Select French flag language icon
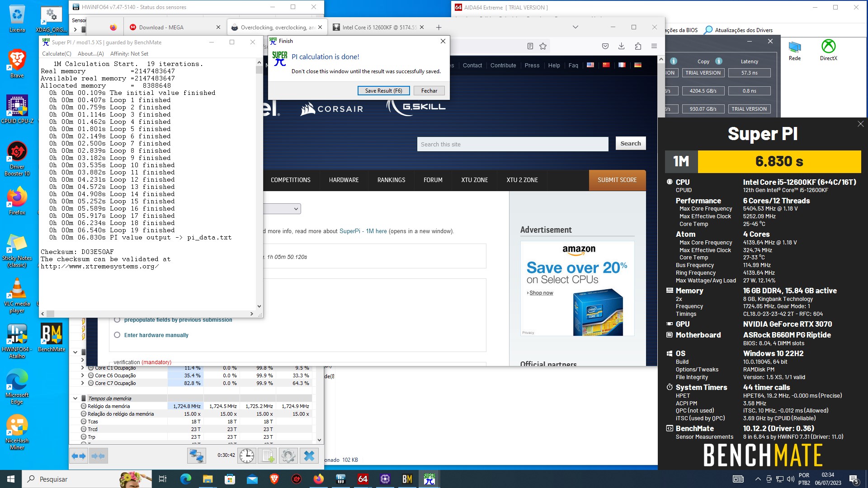This screenshot has height=488, width=868. pos(622,65)
